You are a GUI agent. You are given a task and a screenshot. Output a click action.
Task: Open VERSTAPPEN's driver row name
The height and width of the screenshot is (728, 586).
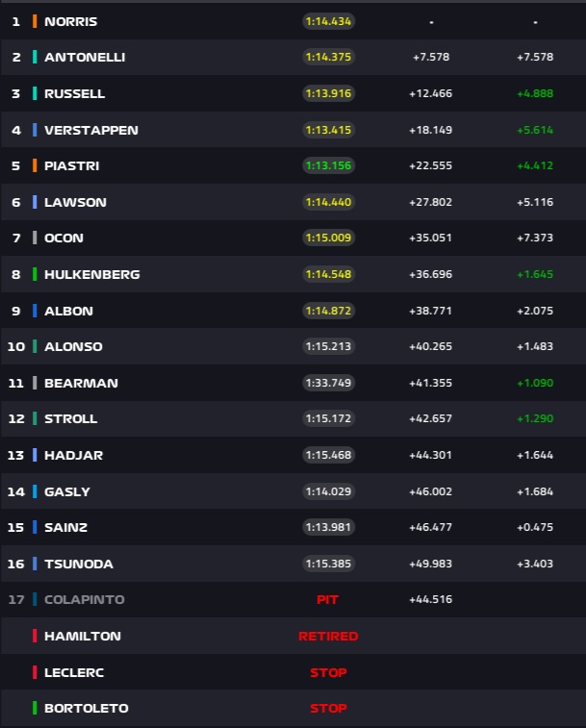point(90,130)
